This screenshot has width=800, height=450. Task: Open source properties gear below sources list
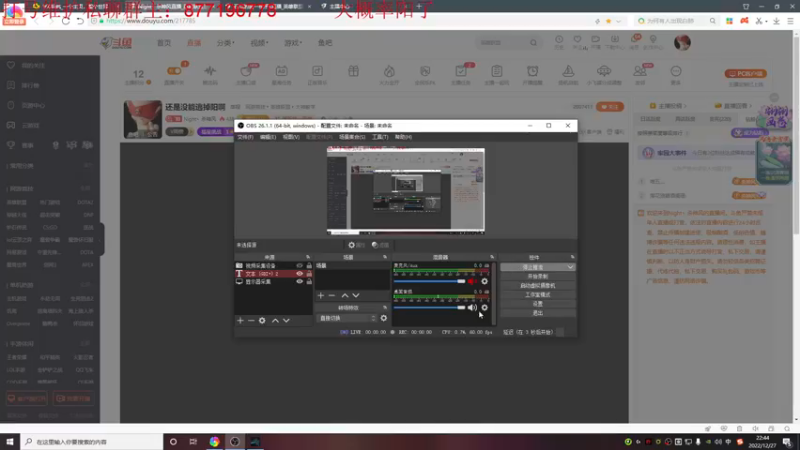click(x=262, y=320)
